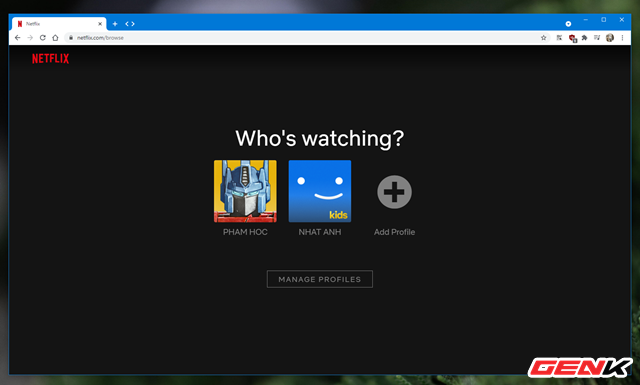Click the NHAT ANH profile name

click(320, 232)
